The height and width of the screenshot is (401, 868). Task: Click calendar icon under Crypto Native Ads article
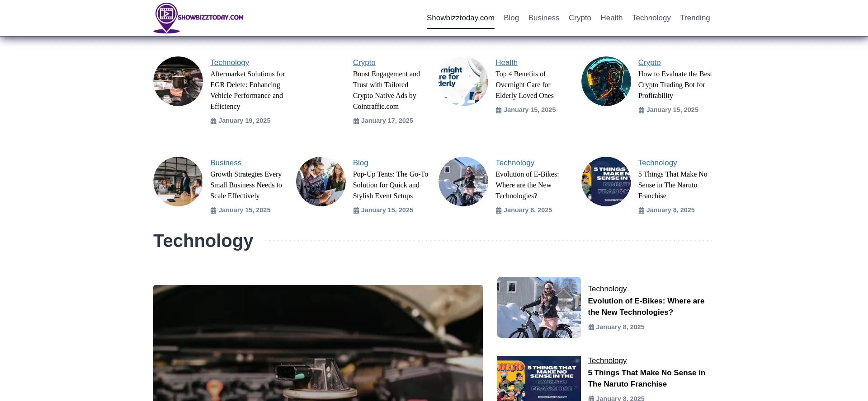coord(356,121)
